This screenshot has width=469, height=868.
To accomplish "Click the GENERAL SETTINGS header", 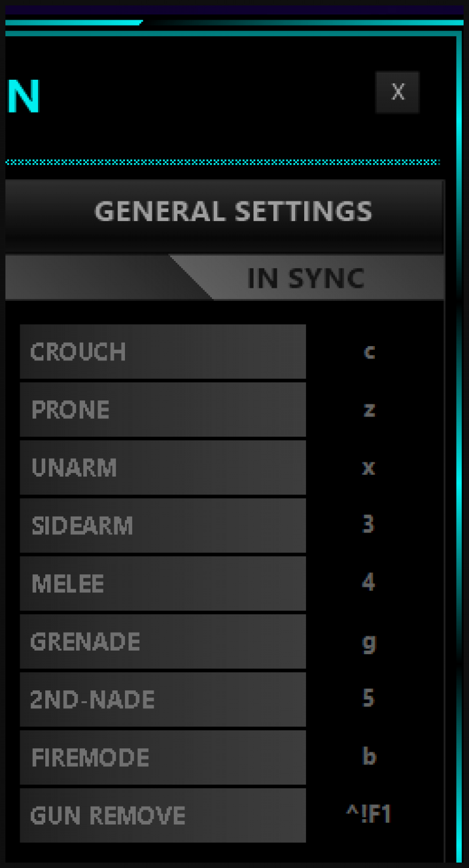I will 232,212.
